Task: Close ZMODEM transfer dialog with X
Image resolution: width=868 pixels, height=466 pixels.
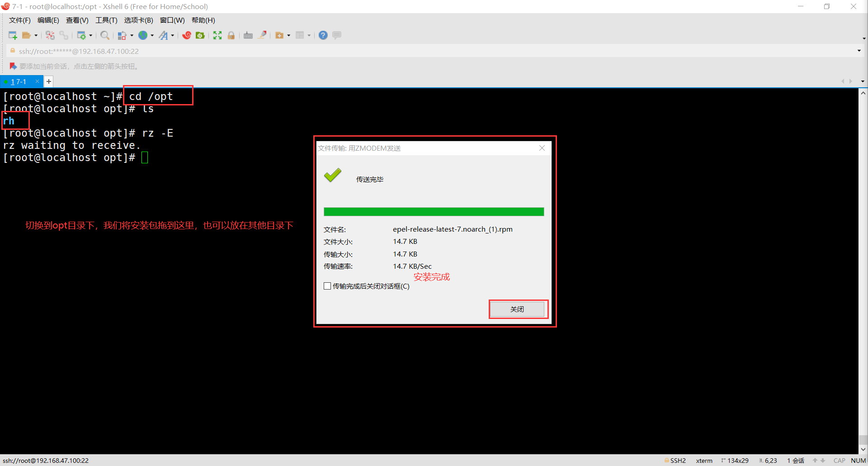Action: (542, 148)
